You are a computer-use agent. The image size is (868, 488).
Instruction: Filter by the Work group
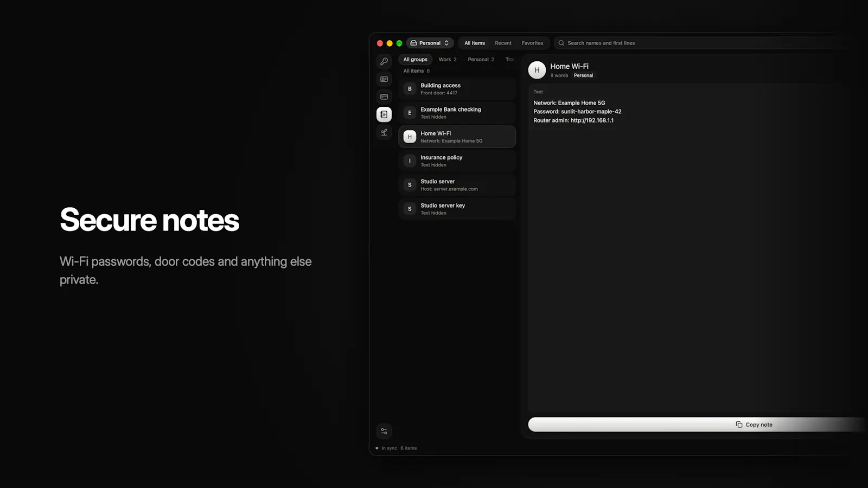tap(448, 60)
